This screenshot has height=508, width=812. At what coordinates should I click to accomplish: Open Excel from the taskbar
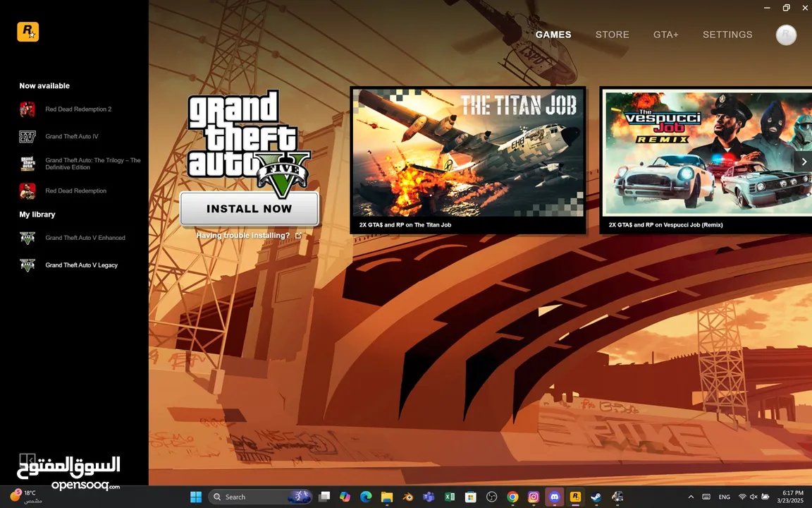pos(450,497)
